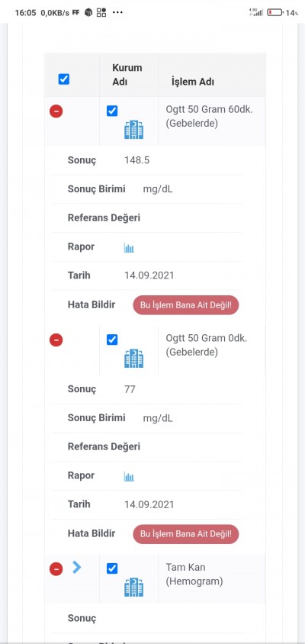This screenshot has height=644, width=305.
Task: Expand Tam Kan details with blue chevron
Action: click(x=77, y=567)
